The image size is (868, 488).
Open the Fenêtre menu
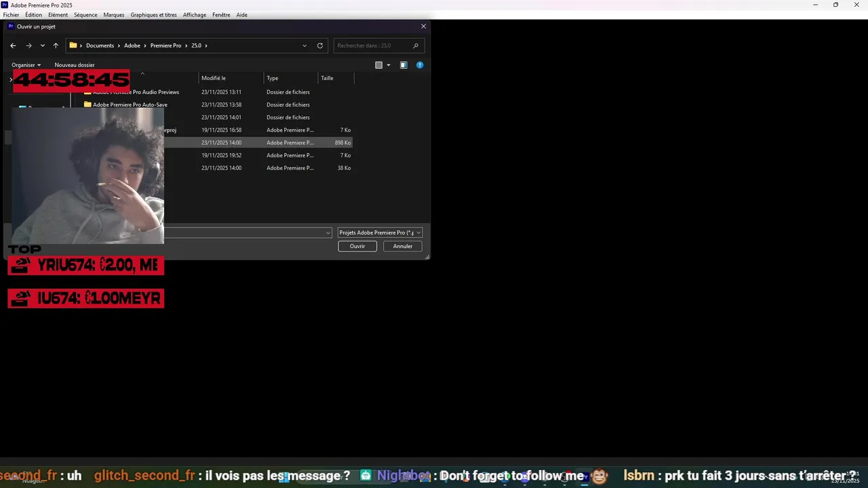click(221, 15)
